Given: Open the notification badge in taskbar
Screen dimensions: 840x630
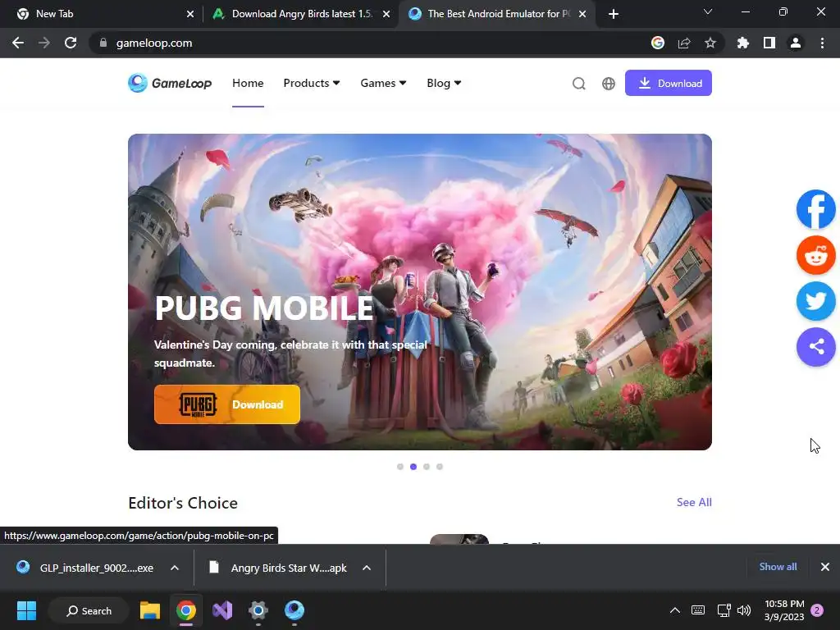Looking at the screenshot, I should point(818,610).
